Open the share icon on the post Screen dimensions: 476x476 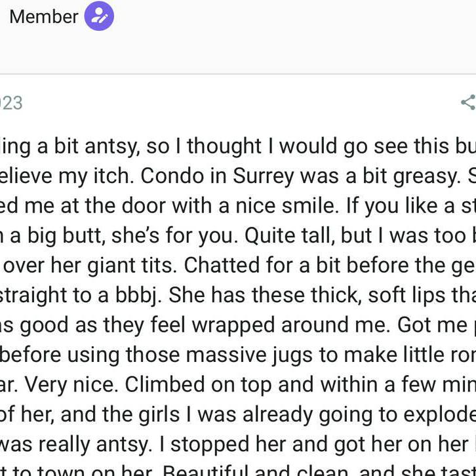click(x=469, y=102)
